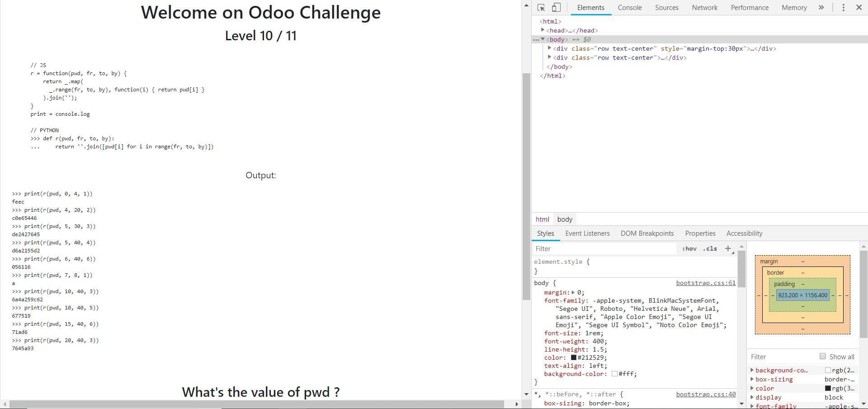Screen dimensions: 868x409
Task: Reveal hidden panels with the chevron icon
Action: pos(821,7)
